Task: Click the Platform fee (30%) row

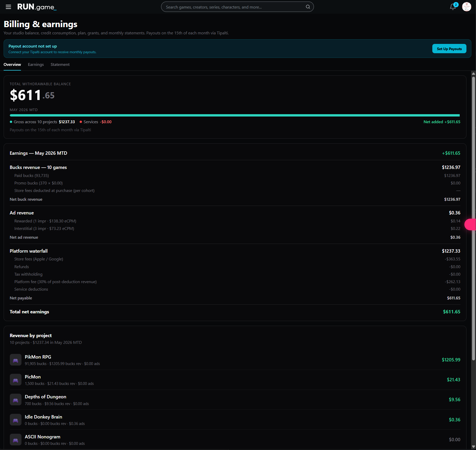Action: click(235, 282)
